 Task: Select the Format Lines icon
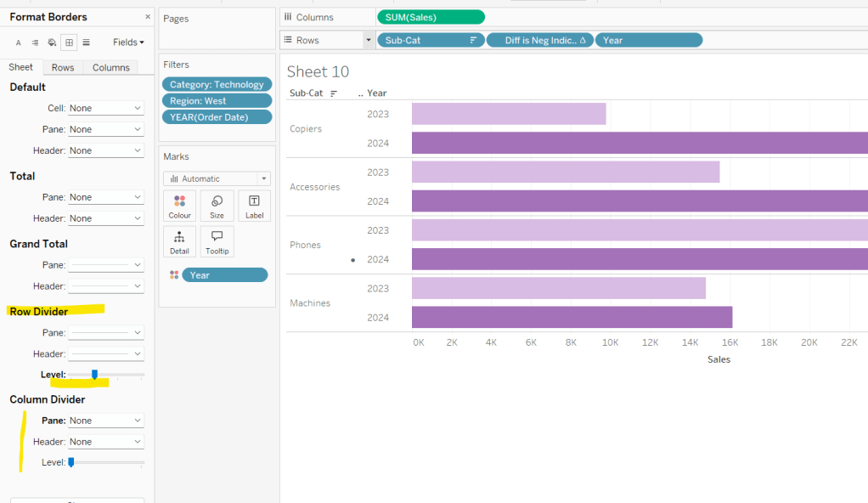coord(86,42)
